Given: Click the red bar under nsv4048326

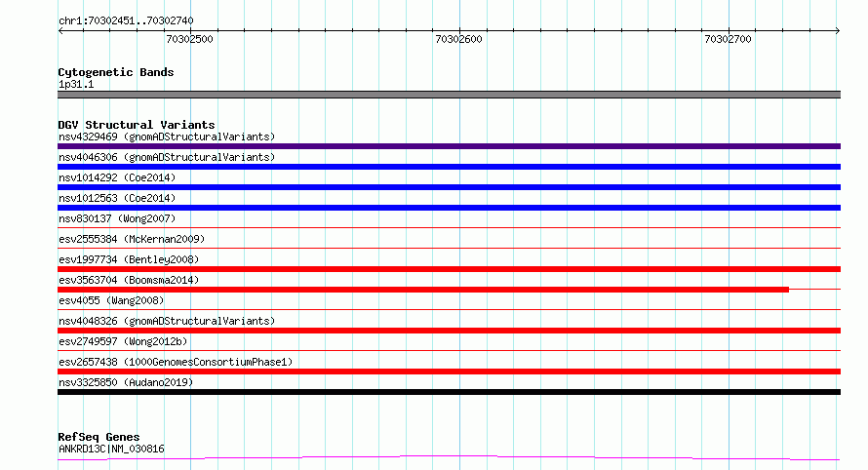Looking at the screenshot, I should 449,331.
